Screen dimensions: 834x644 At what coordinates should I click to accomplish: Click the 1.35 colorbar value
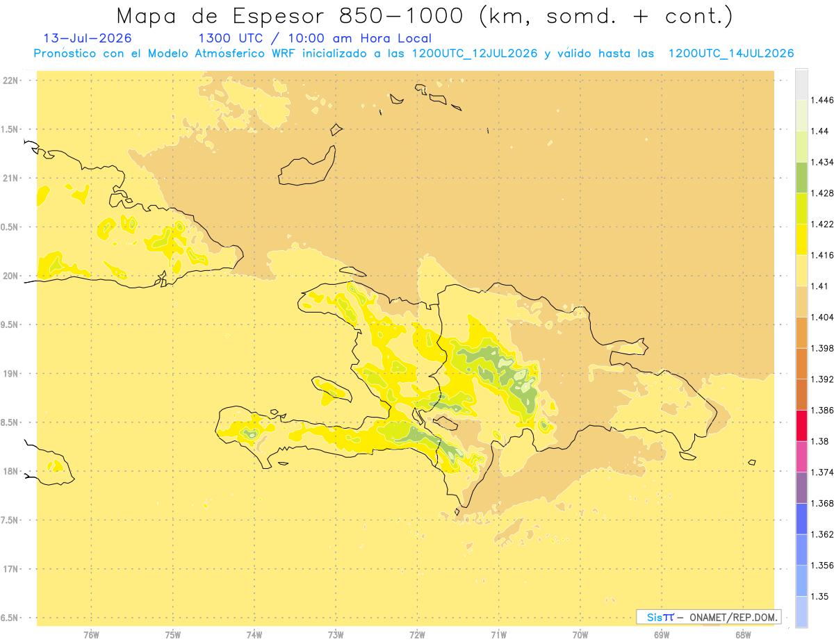[821, 596]
